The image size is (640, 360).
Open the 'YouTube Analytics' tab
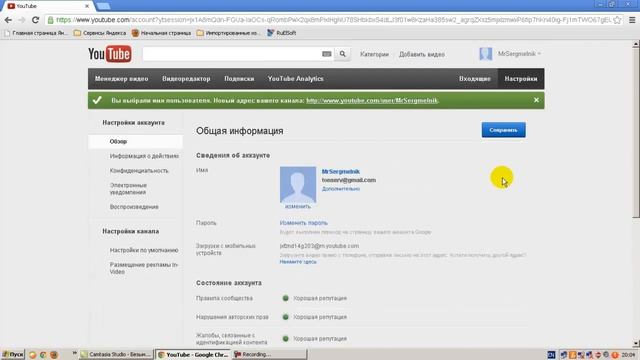click(296, 78)
